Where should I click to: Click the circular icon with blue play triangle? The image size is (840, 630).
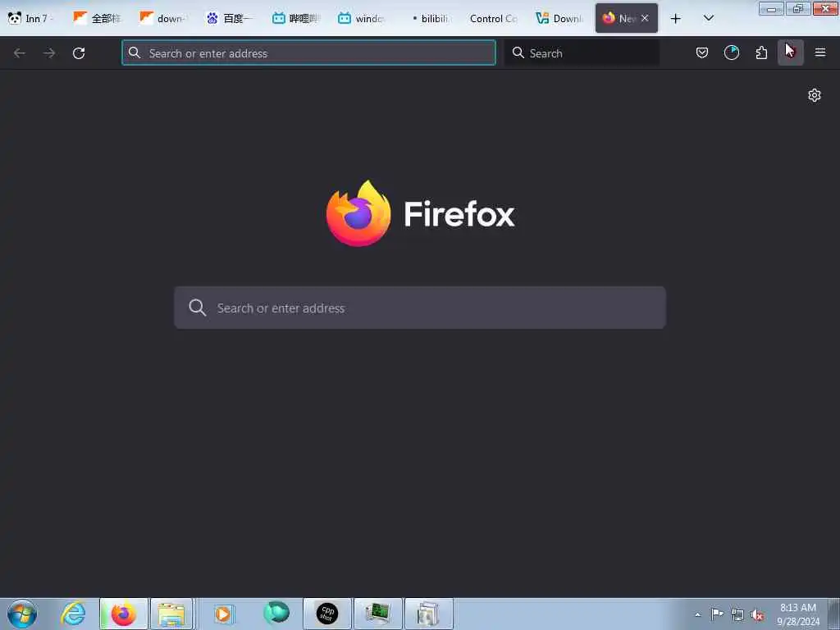coord(731,52)
